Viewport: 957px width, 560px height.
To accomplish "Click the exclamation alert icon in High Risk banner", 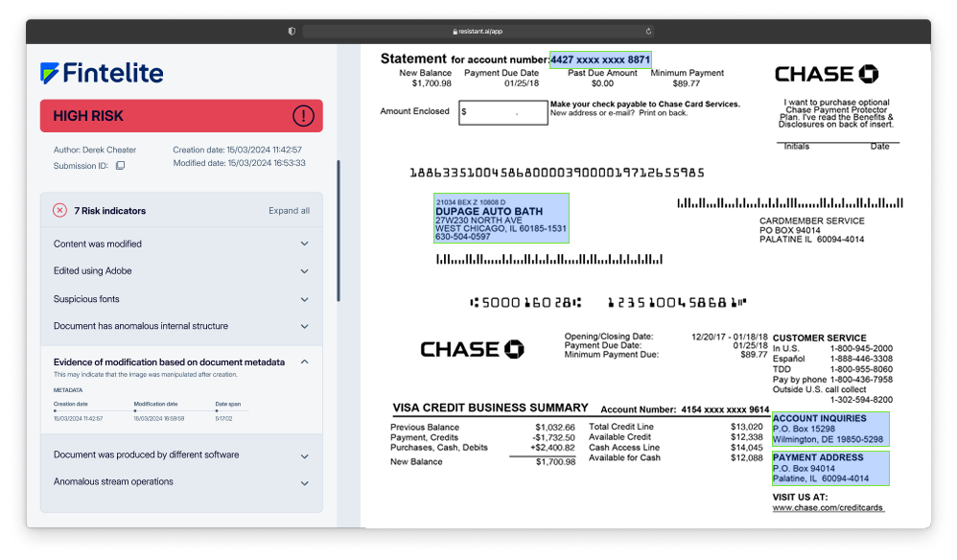I will tap(303, 116).
